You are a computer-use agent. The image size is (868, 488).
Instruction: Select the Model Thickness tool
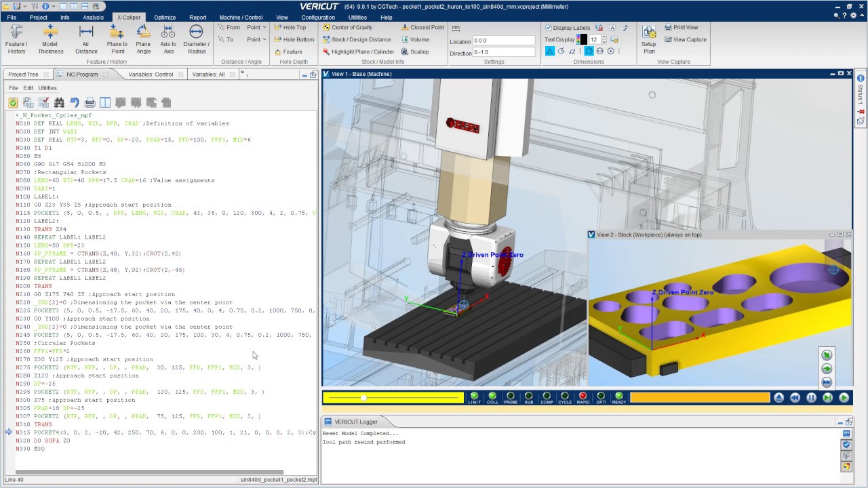(x=50, y=39)
